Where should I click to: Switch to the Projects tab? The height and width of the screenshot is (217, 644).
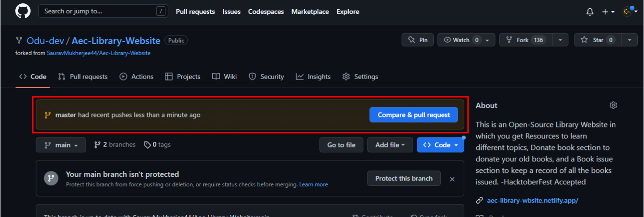183,77
